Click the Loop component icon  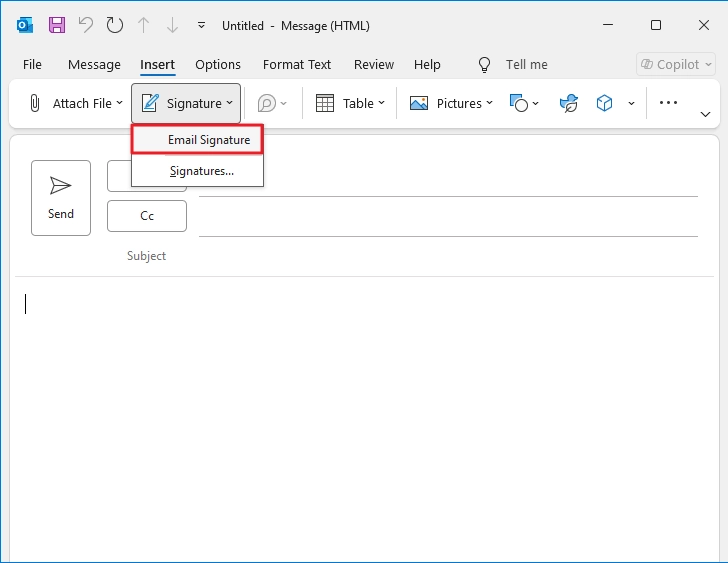[x=266, y=103]
